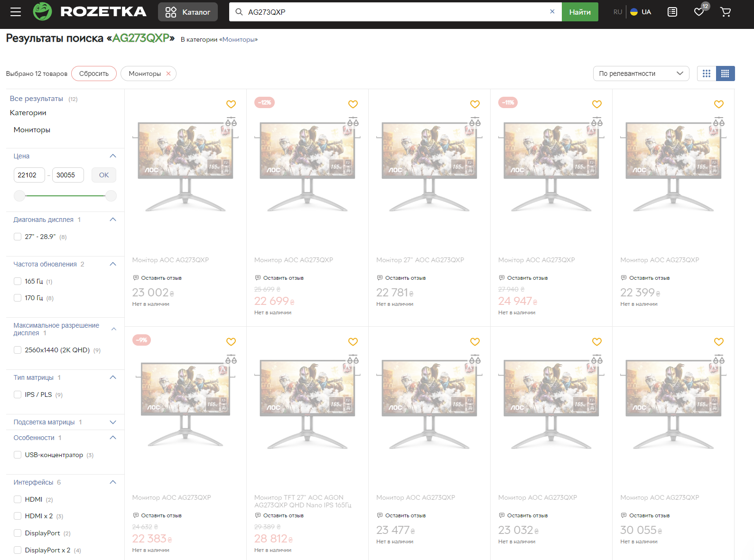The image size is (754, 560).
Task: Check the IPS / PLS matrix filter
Action: (18, 395)
